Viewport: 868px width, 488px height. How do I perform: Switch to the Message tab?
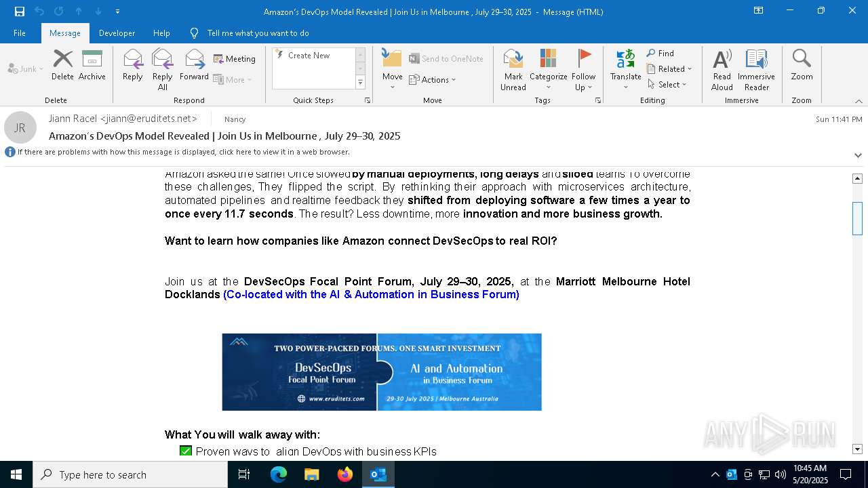click(65, 33)
